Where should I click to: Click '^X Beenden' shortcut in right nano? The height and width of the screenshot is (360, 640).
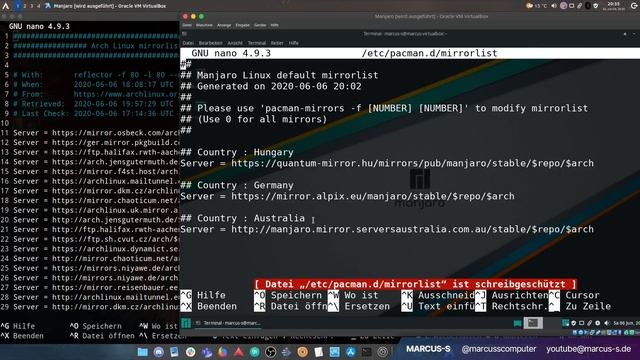[x=209, y=306]
